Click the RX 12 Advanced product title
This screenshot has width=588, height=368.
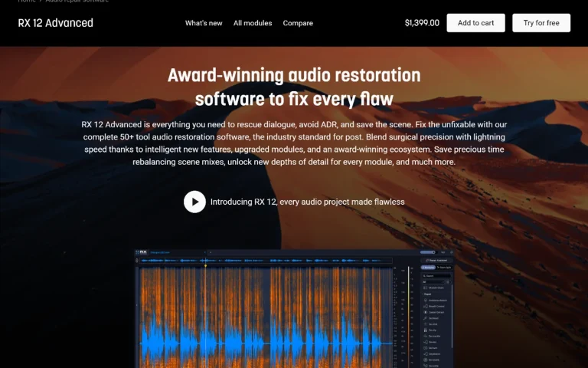click(x=55, y=23)
